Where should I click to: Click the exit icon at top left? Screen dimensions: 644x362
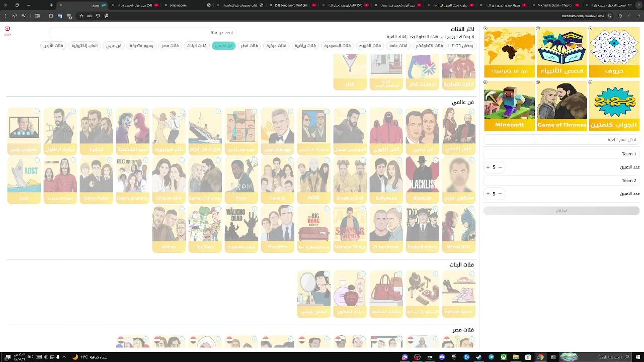[8, 30]
